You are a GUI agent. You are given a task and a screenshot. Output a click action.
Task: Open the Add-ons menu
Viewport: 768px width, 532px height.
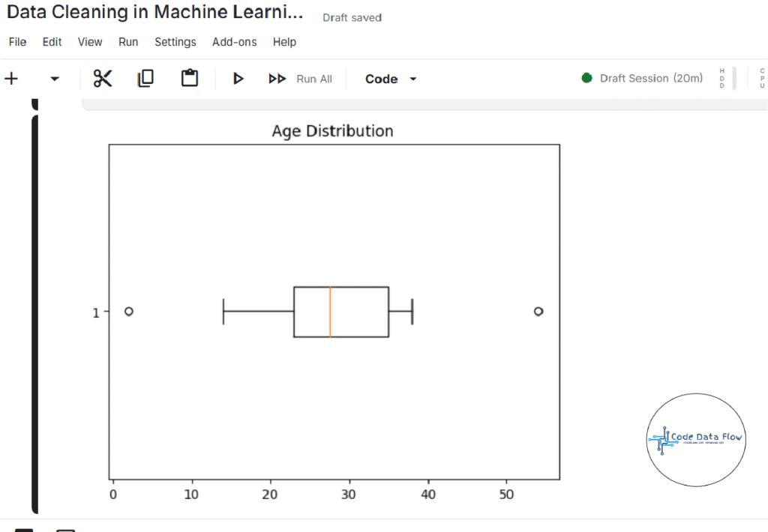click(x=234, y=42)
